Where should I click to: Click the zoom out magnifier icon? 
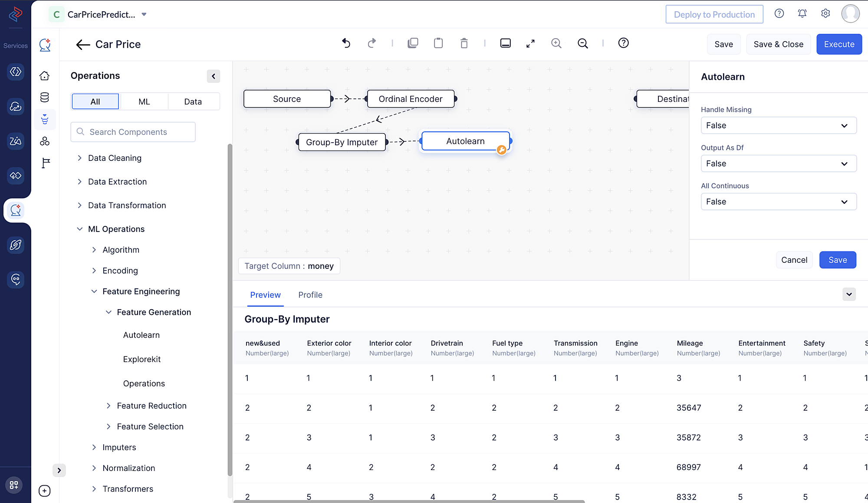pos(582,43)
